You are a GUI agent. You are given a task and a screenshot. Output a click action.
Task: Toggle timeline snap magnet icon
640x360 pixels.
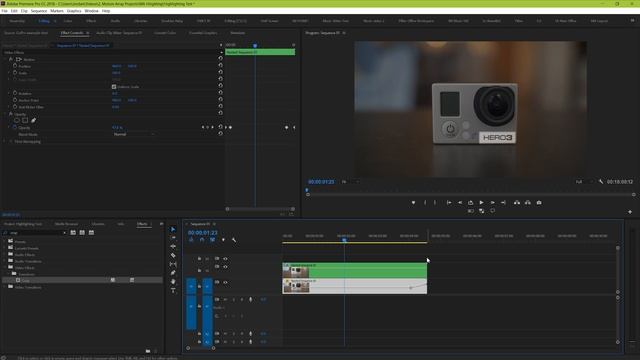coord(202,240)
